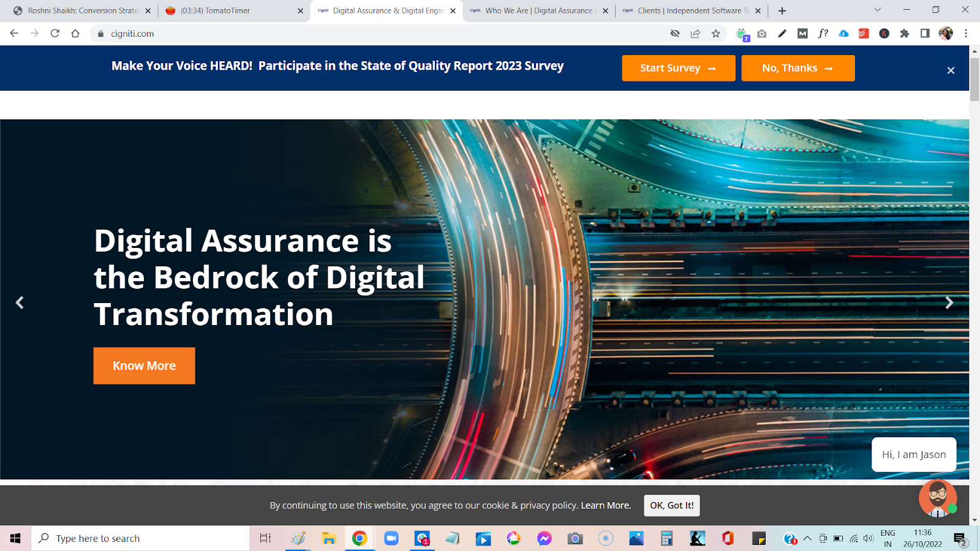Click the Chrome icon in the taskbar
980x551 pixels.
click(x=360, y=538)
